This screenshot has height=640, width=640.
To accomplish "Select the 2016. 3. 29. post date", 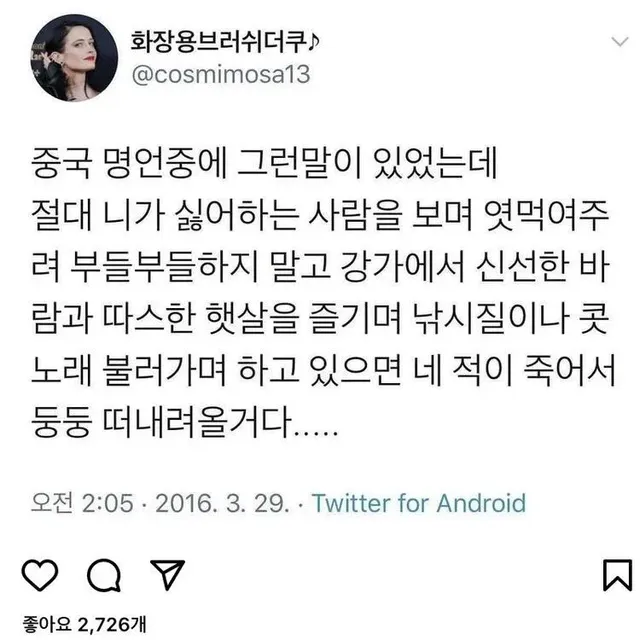I will click(222, 503).
